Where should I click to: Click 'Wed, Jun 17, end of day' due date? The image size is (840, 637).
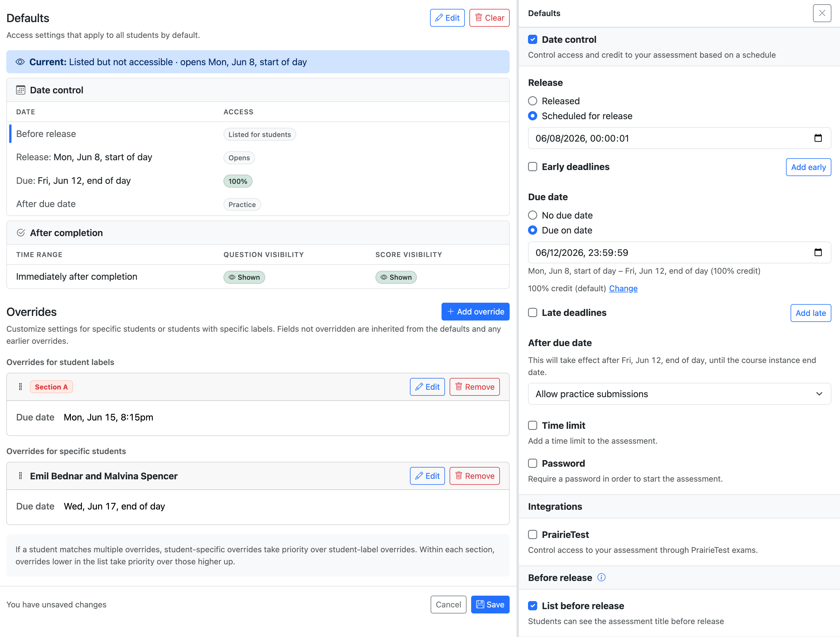point(114,506)
